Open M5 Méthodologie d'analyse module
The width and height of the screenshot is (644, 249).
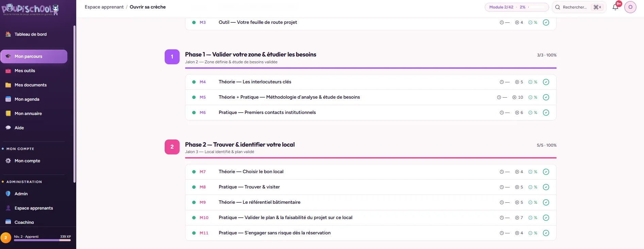click(371, 97)
